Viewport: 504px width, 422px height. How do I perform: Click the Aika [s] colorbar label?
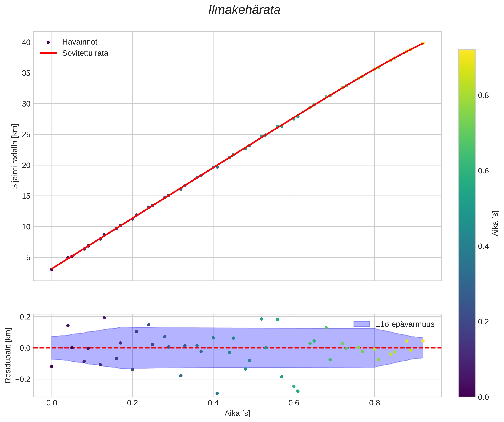coord(495,223)
